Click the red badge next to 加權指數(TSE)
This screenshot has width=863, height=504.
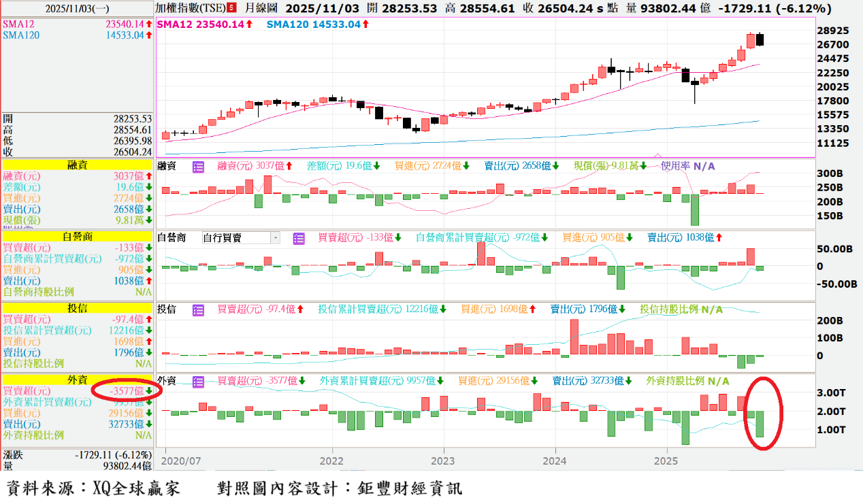(232, 8)
